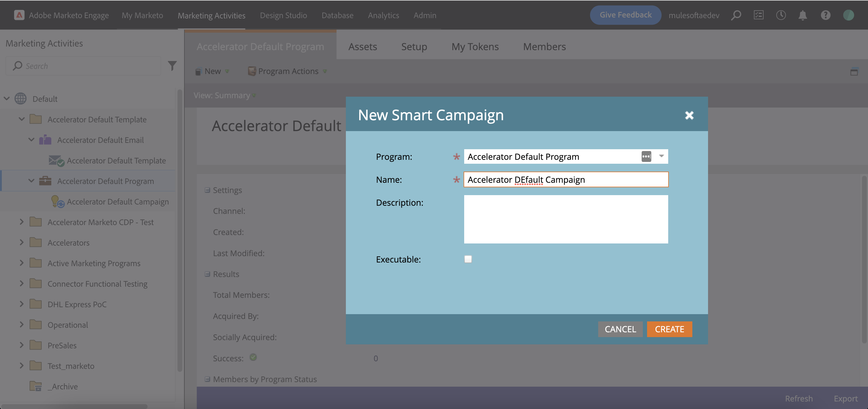Viewport: 868px width, 409px height.
Task: Collapse the Settings section
Action: click(x=207, y=190)
